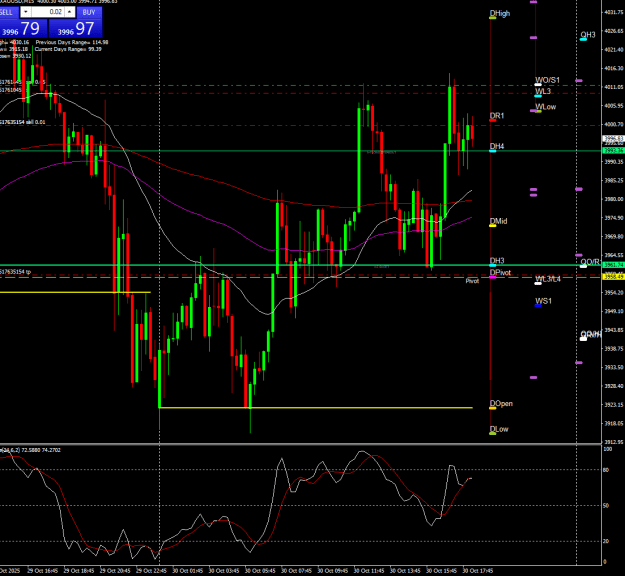Click the BUY button in one-click panel

(89, 12)
